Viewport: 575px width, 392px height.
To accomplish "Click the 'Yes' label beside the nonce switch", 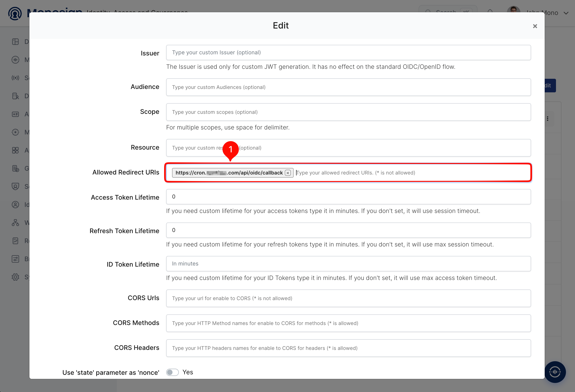I will tap(188, 372).
